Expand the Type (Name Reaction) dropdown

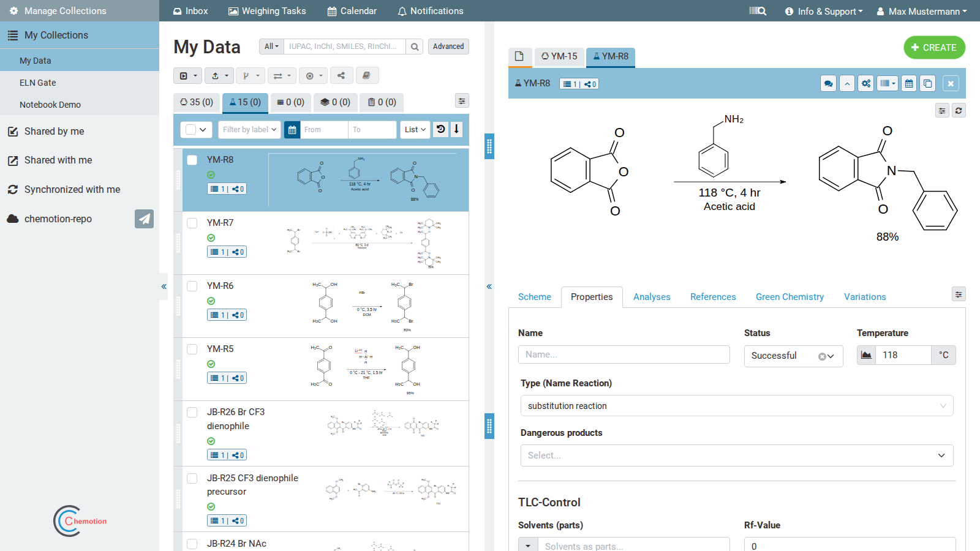coord(737,406)
